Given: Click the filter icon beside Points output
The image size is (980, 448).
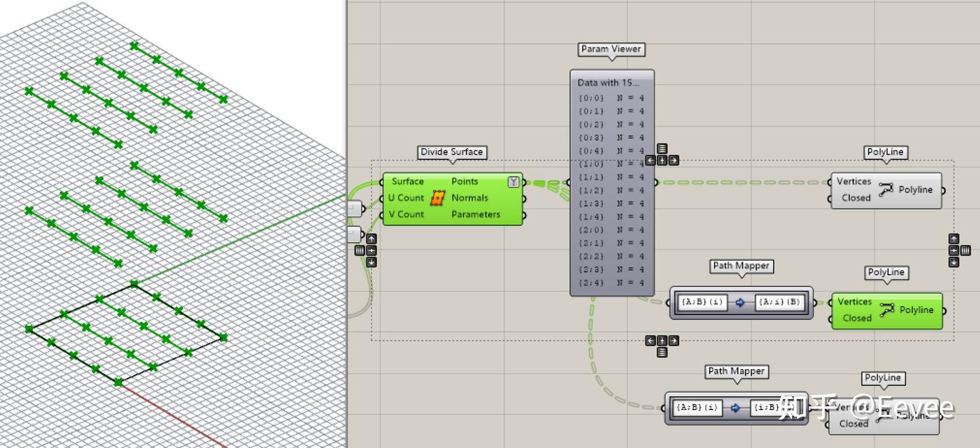Looking at the screenshot, I should point(514,182).
